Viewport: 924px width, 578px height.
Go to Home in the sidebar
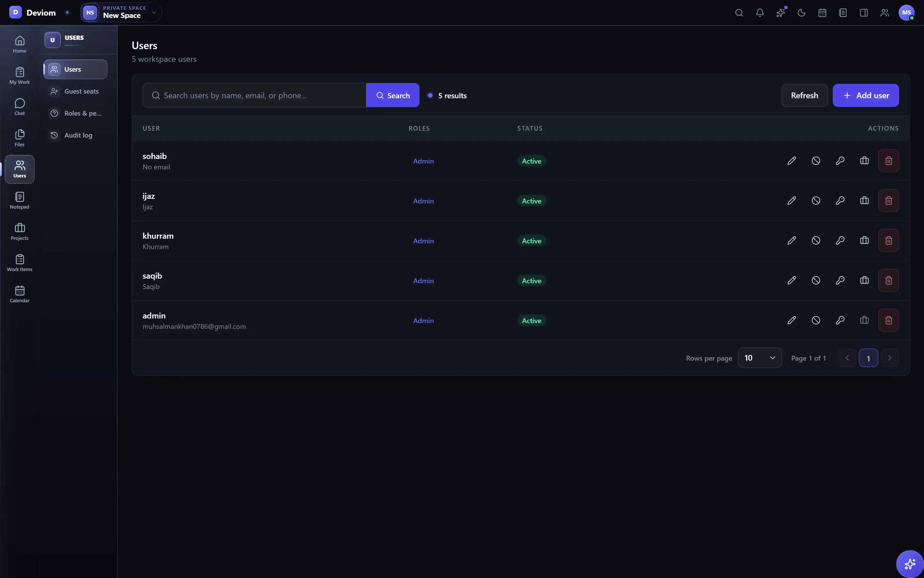pyautogui.click(x=19, y=44)
